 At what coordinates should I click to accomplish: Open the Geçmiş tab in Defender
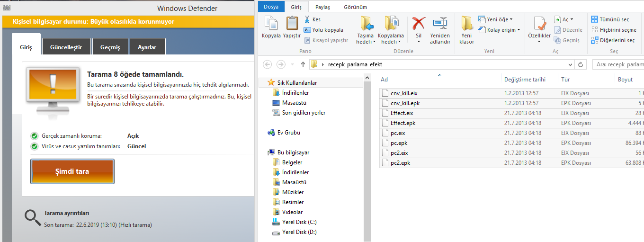pos(110,47)
